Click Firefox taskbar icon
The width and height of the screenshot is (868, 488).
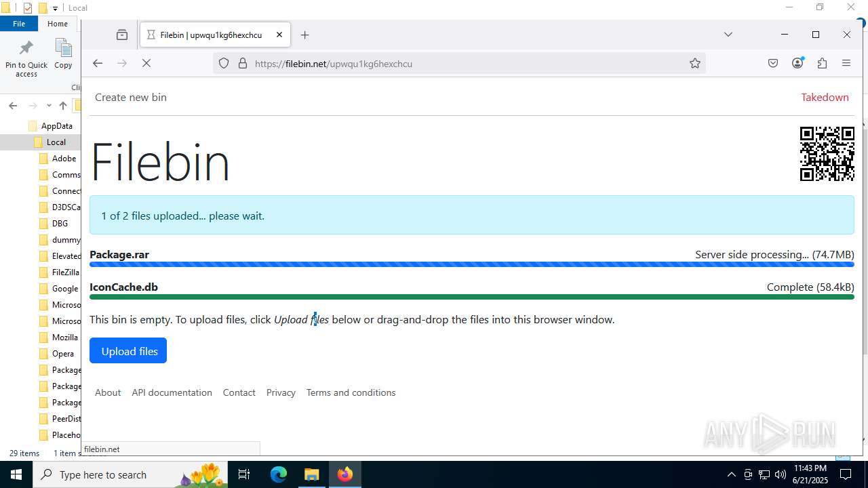tap(344, 474)
